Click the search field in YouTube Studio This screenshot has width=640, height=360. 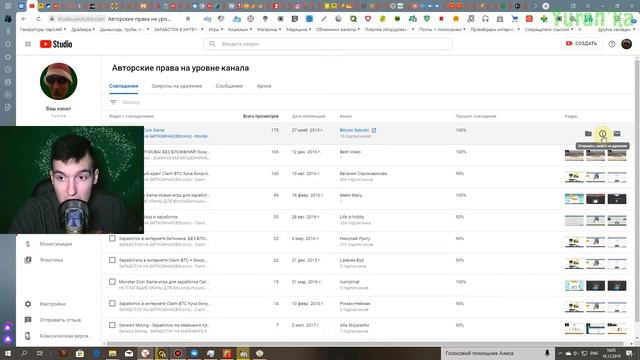pyautogui.click(x=328, y=44)
